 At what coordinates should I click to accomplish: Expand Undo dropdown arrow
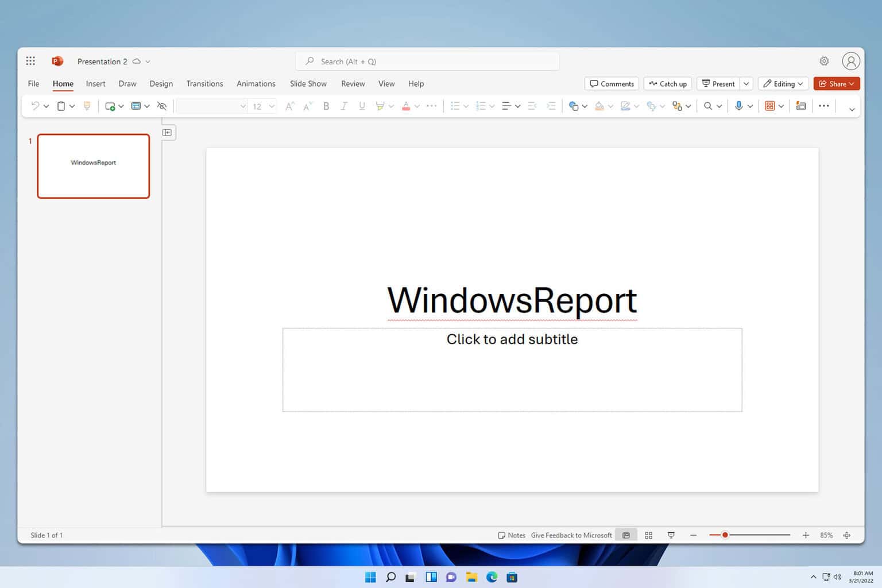[46, 106]
